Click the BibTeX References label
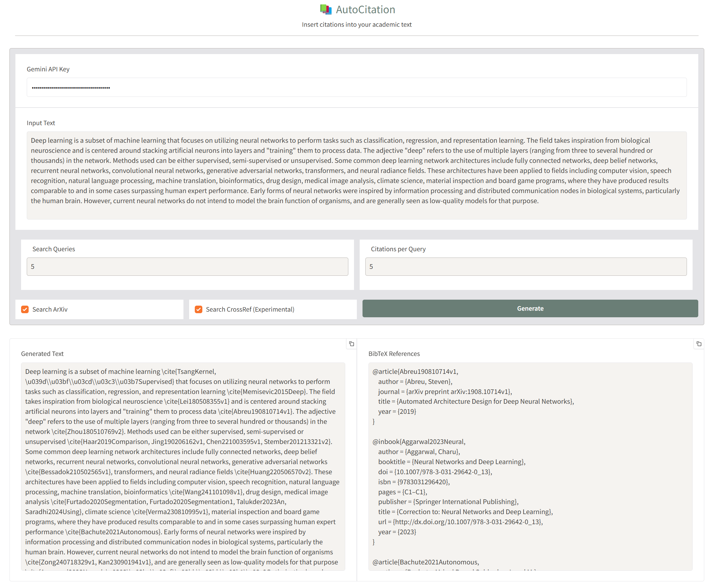714x588 pixels. pos(394,354)
